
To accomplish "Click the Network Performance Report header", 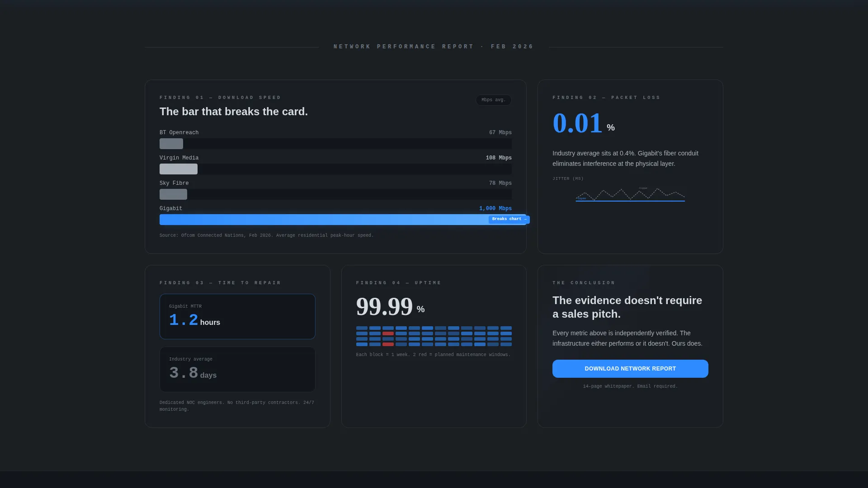I will point(434,47).
